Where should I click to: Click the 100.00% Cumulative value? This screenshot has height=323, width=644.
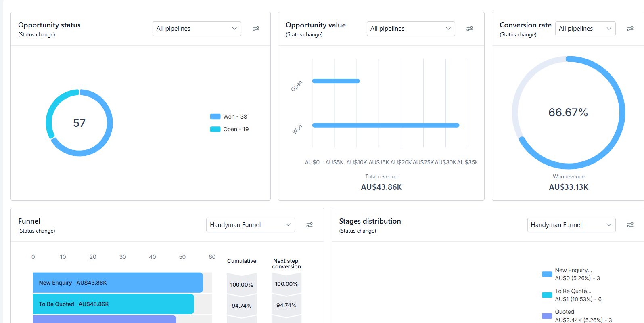pyautogui.click(x=242, y=285)
